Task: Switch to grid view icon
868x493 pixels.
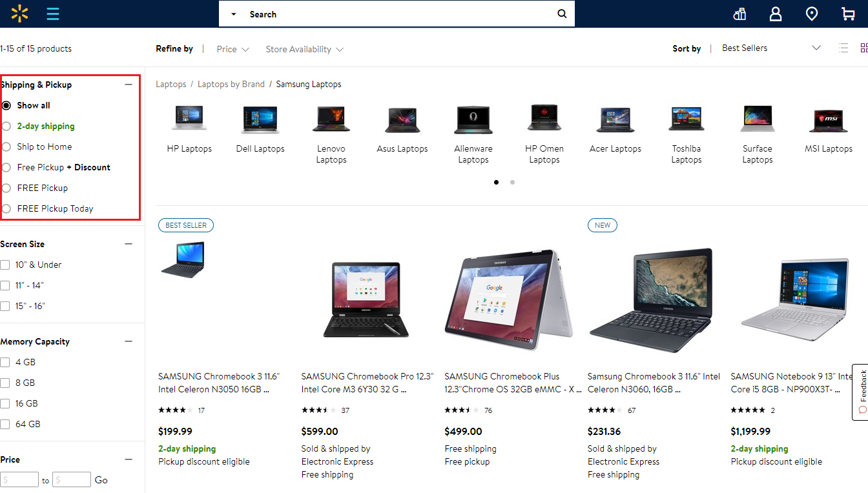Action: [x=864, y=48]
